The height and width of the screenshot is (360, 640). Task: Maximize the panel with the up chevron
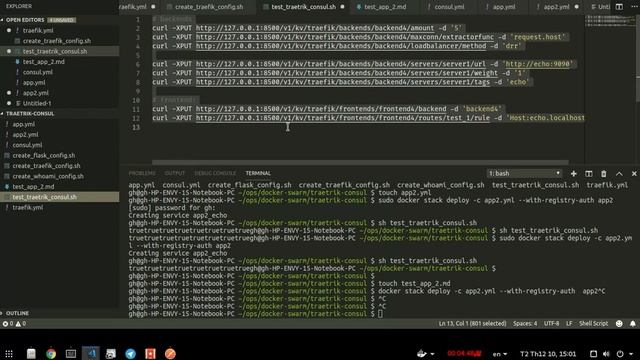pos(619,173)
